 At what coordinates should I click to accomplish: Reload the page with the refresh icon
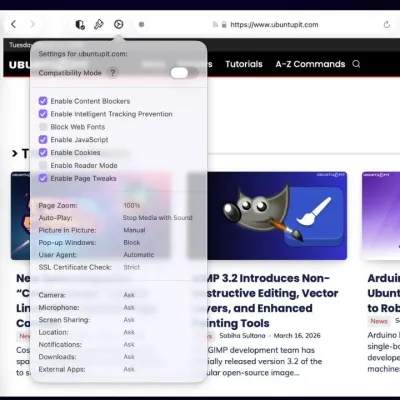[387, 24]
